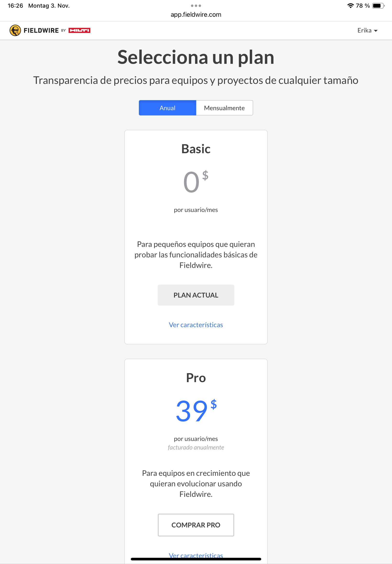392x564 pixels.
Task: Click the red Hilti logo
Action: point(79,30)
